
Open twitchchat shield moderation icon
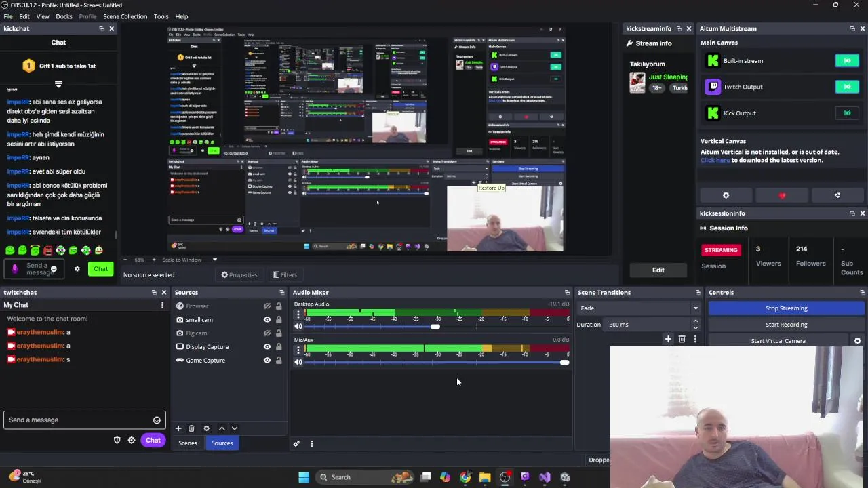pyautogui.click(x=117, y=441)
